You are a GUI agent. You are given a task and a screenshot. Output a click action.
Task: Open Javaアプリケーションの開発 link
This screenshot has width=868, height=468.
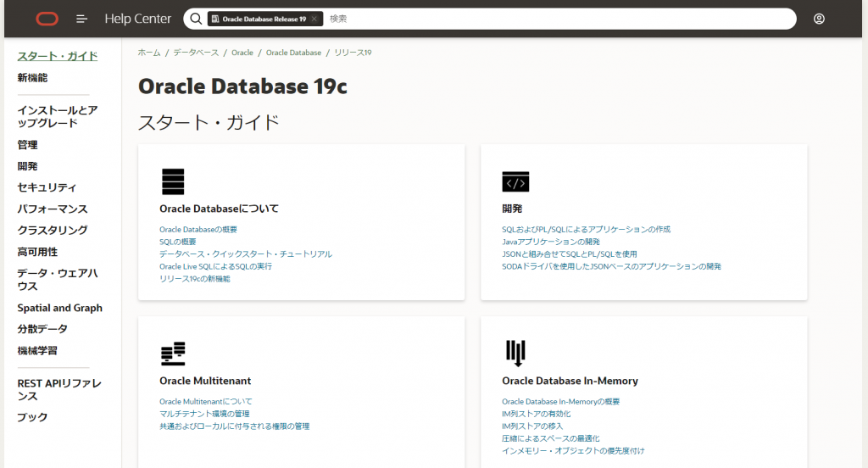550,242
